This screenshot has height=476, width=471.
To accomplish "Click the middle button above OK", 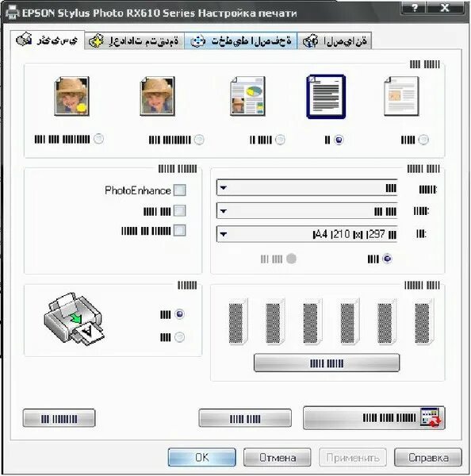I will click(245, 418).
